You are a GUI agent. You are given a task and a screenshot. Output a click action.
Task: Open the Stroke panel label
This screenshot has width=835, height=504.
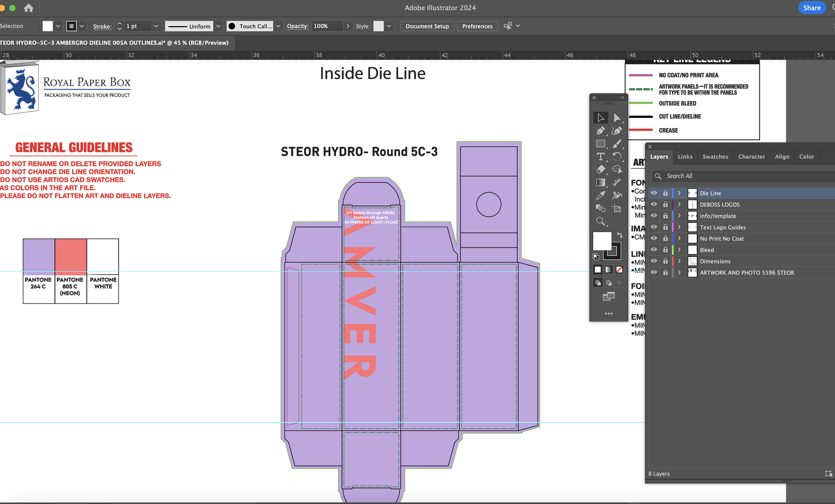102,26
